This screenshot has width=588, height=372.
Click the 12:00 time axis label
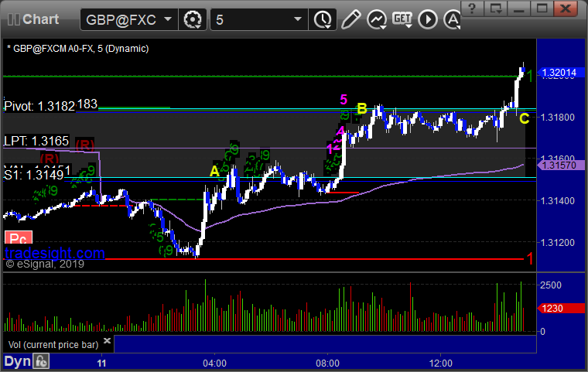441,363
